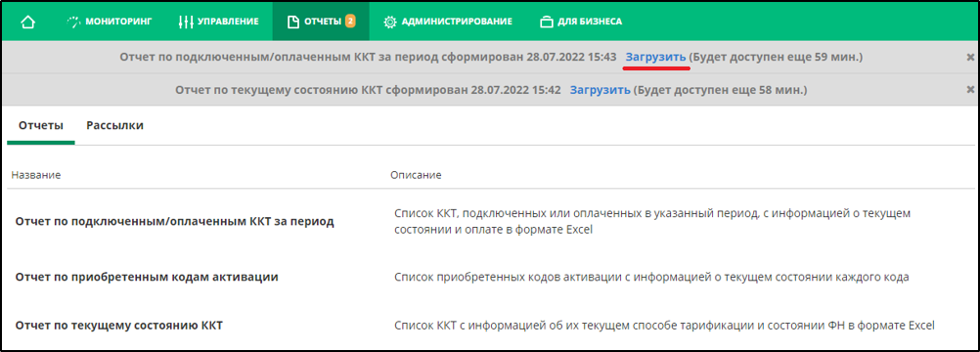Click the Администрирование gear icon
Image resolution: width=980 pixels, height=352 pixels.
[x=390, y=22]
